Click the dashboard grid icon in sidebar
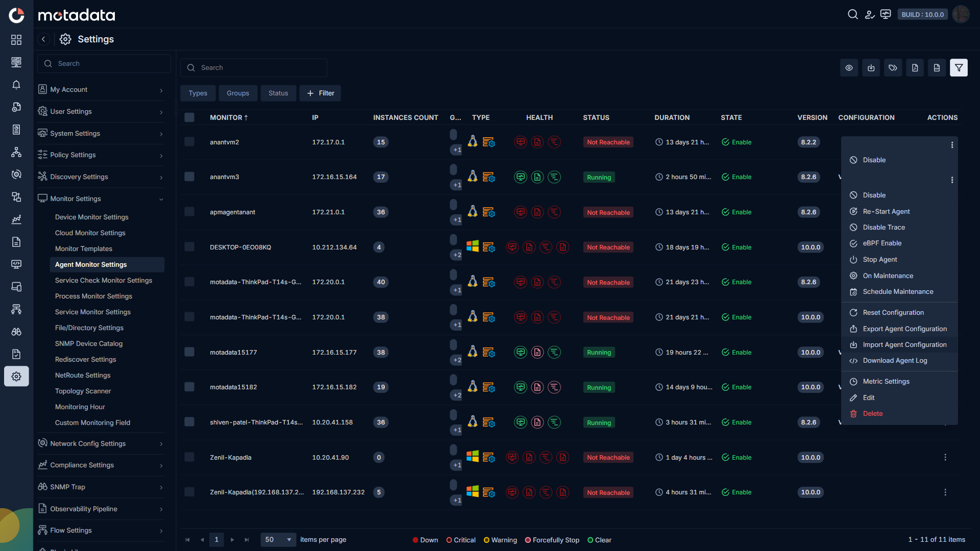 (x=16, y=40)
